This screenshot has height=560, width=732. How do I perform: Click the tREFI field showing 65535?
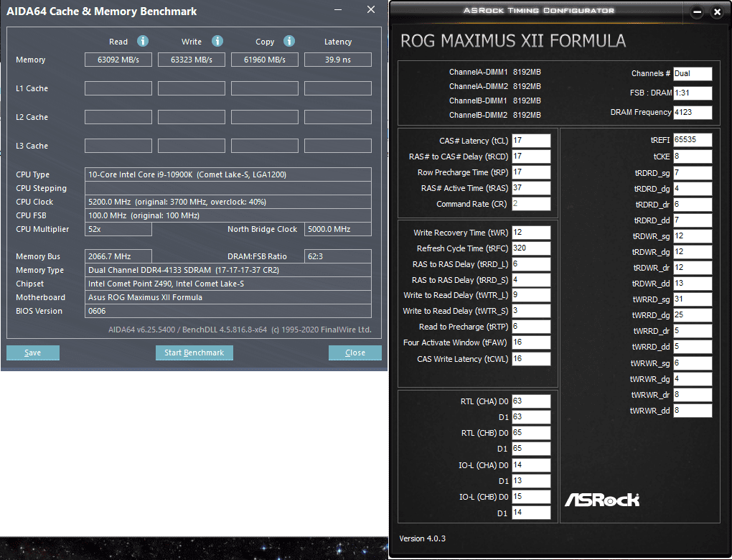(x=693, y=140)
